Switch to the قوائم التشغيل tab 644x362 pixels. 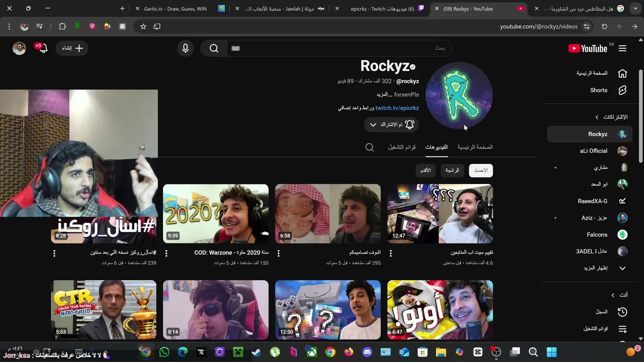tap(401, 147)
